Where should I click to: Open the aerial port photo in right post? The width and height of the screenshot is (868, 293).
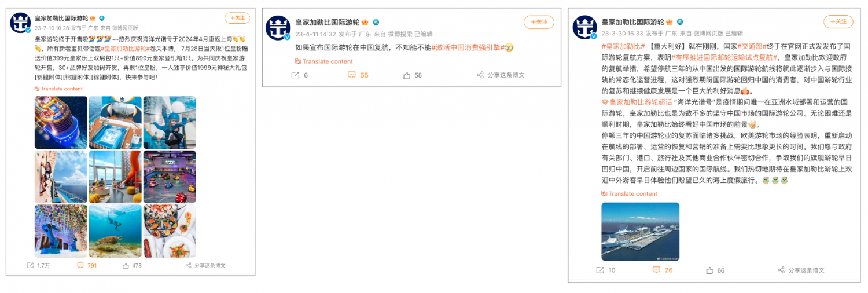[x=641, y=232]
